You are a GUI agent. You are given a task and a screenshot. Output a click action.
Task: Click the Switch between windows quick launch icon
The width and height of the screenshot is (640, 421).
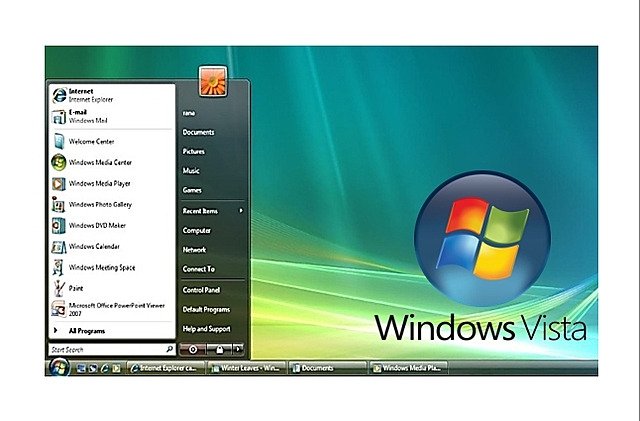93,368
